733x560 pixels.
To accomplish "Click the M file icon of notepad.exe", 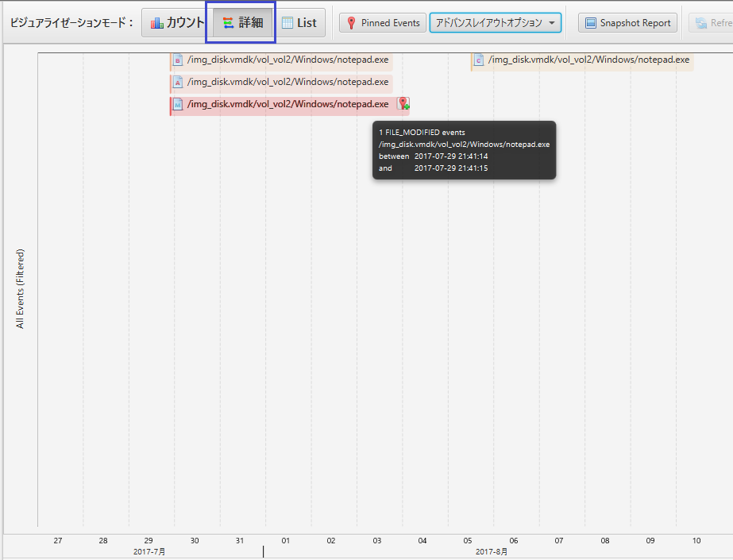I will click(178, 104).
